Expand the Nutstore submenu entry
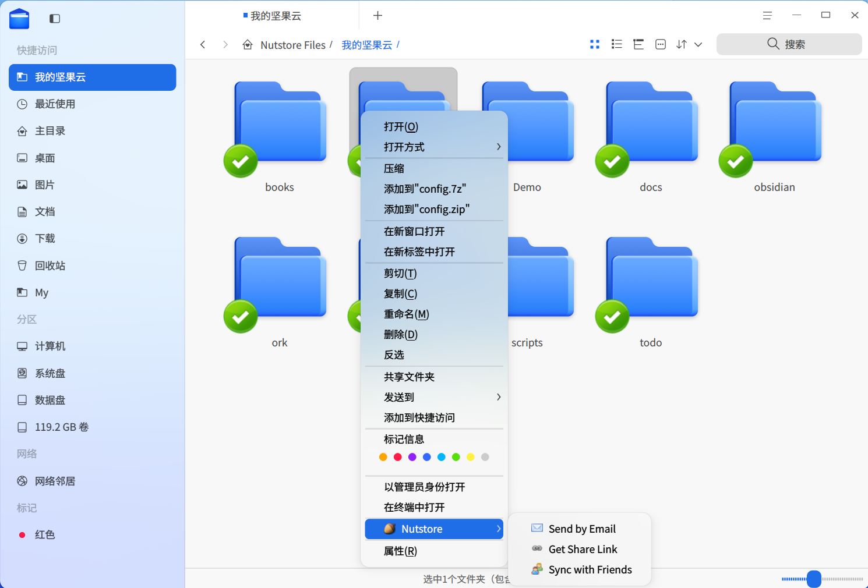This screenshot has height=588, width=868. point(434,529)
